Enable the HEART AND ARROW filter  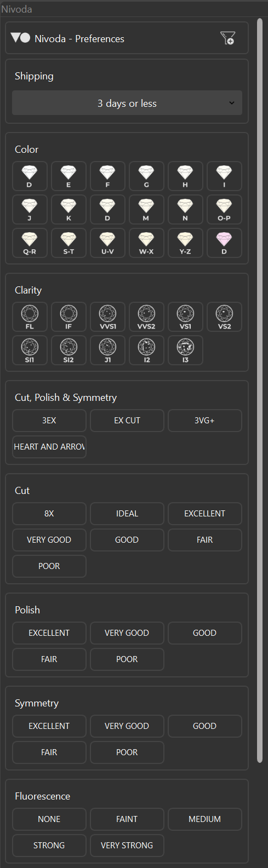49,447
